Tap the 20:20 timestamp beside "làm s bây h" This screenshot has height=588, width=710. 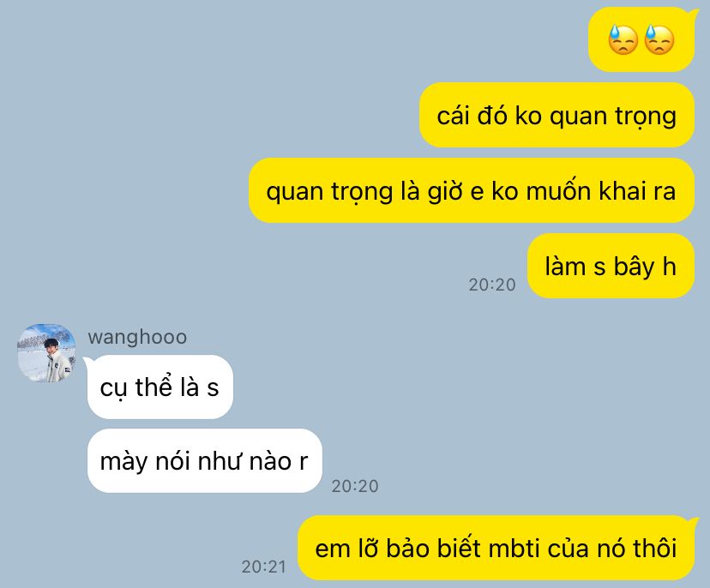(492, 285)
